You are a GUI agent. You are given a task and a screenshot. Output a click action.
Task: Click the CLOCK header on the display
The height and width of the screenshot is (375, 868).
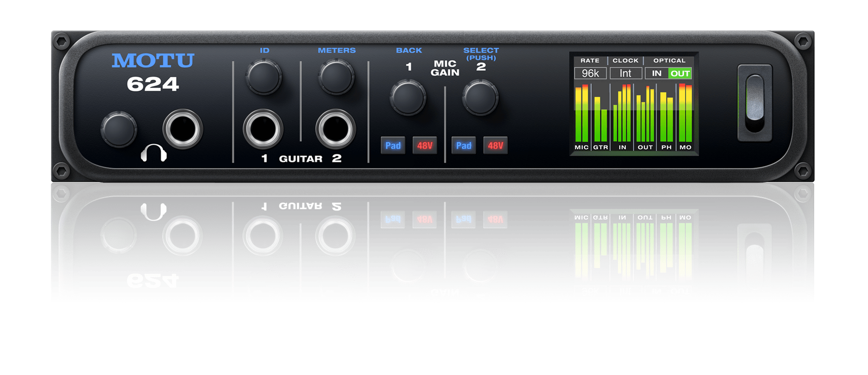point(626,61)
